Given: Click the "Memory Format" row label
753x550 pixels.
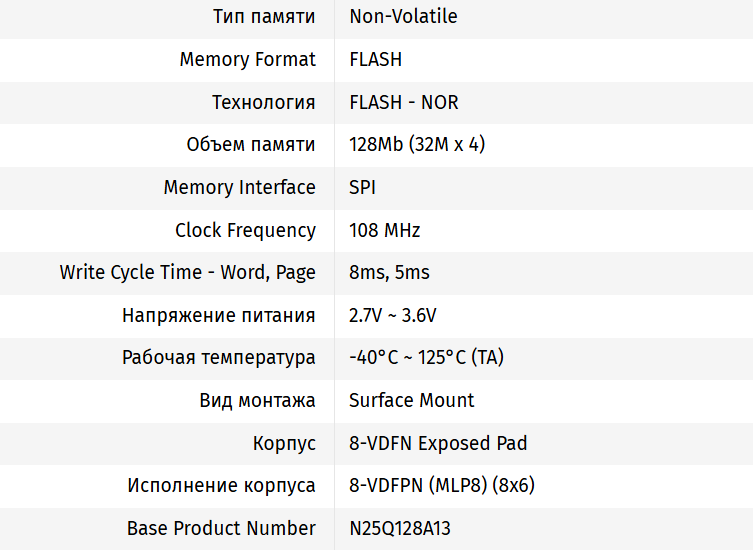Looking at the screenshot, I should point(247,60).
